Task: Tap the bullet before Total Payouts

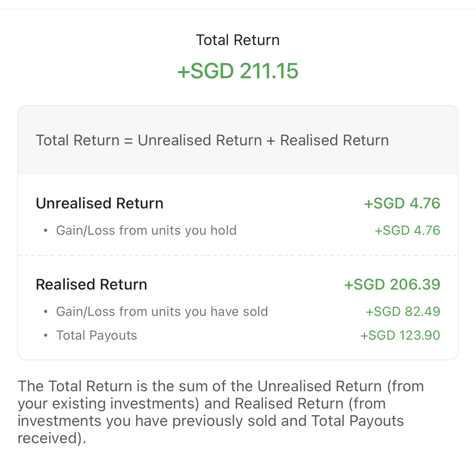Action: tap(45, 335)
